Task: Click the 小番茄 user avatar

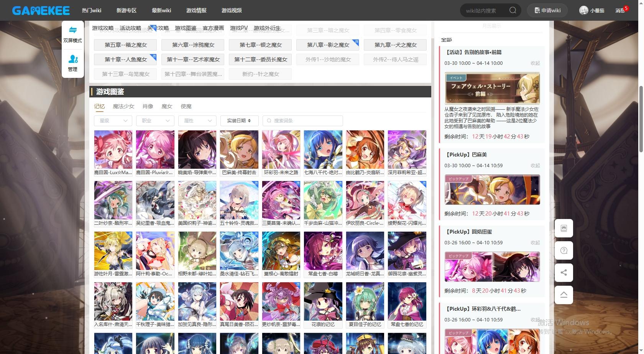Action: click(x=583, y=10)
